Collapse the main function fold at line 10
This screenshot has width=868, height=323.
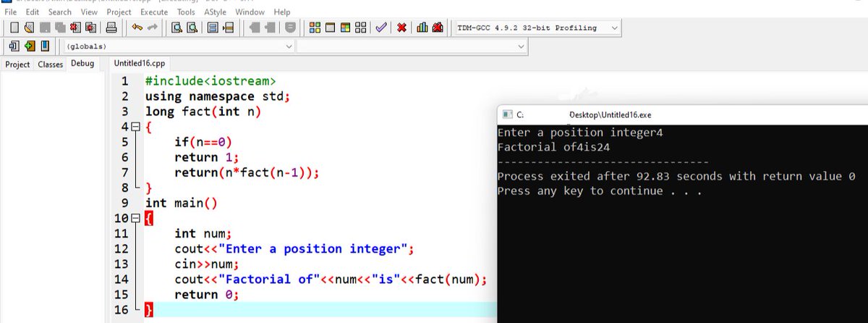137,218
